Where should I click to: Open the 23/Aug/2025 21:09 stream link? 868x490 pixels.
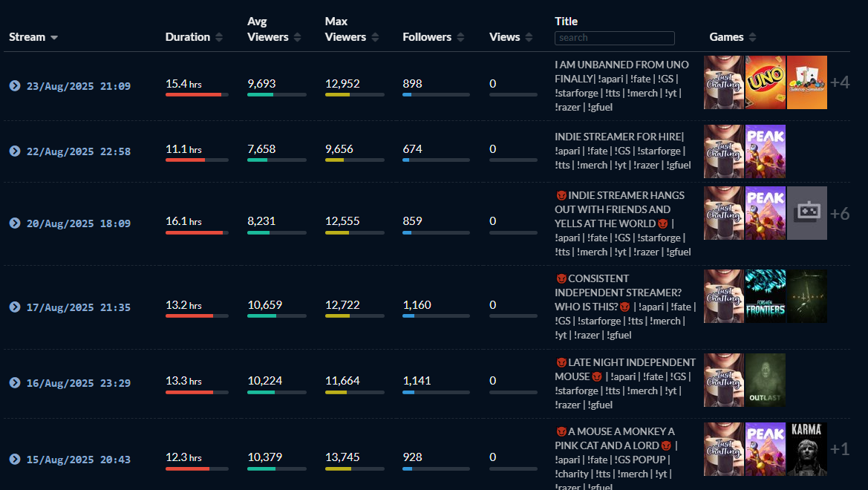click(x=79, y=86)
